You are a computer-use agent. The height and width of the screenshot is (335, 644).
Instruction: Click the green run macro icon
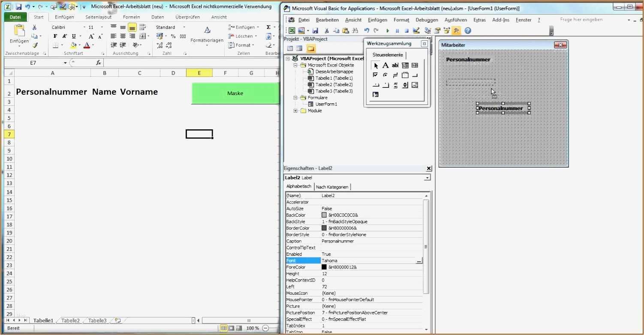[x=388, y=30]
